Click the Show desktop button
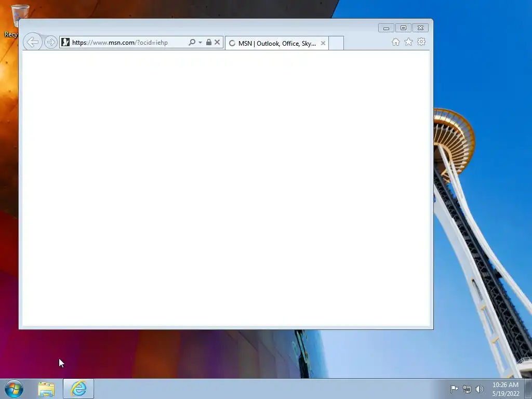Image resolution: width=532 pixels, height=399 pixels. click(x=528, y=389)
